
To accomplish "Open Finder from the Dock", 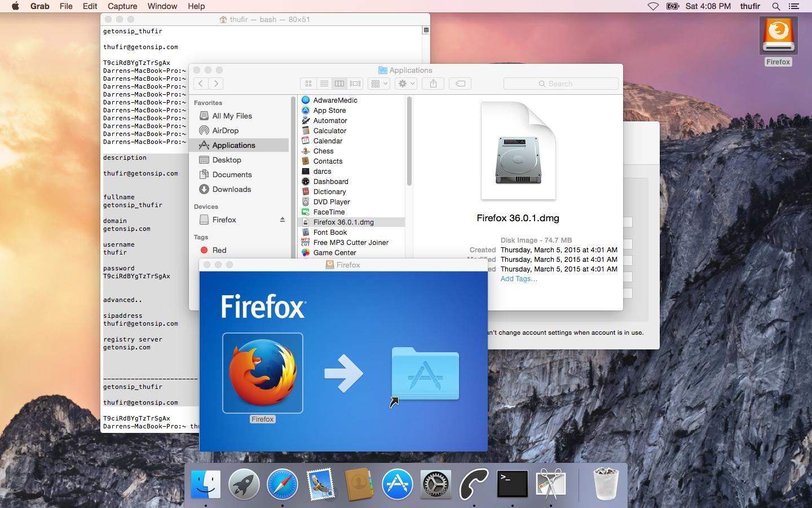I will 206,484.
